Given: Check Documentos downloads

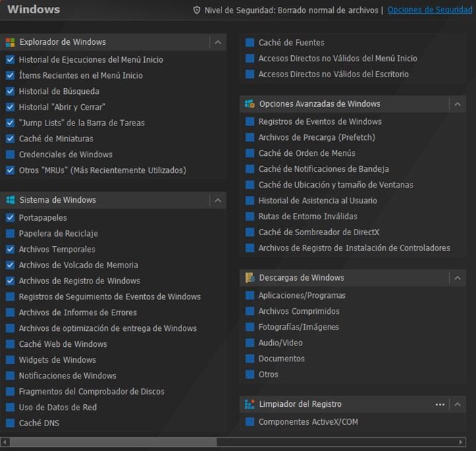Looking at the screenshot, I should (250, 359).
